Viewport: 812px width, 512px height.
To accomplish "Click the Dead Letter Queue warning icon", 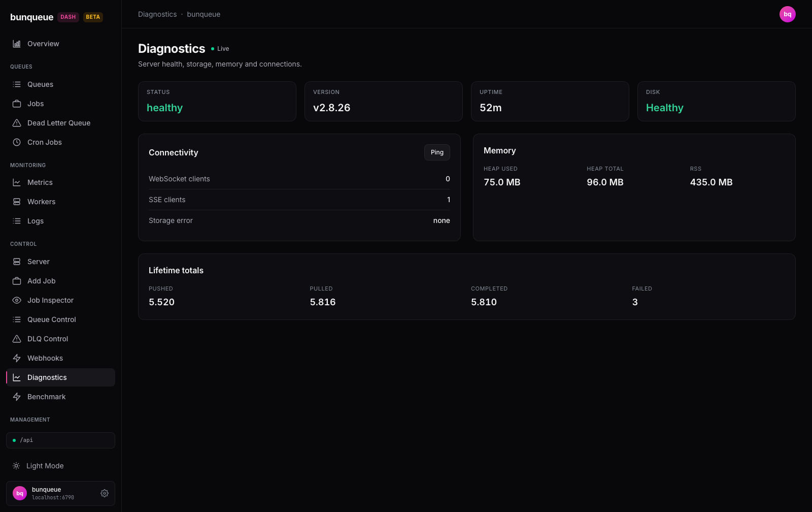I will 17,123.
